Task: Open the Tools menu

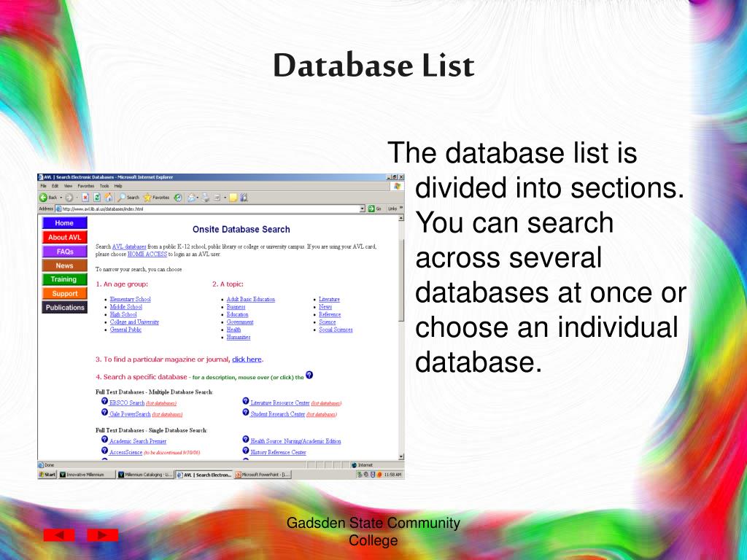Action: click(x=104, y=186)
